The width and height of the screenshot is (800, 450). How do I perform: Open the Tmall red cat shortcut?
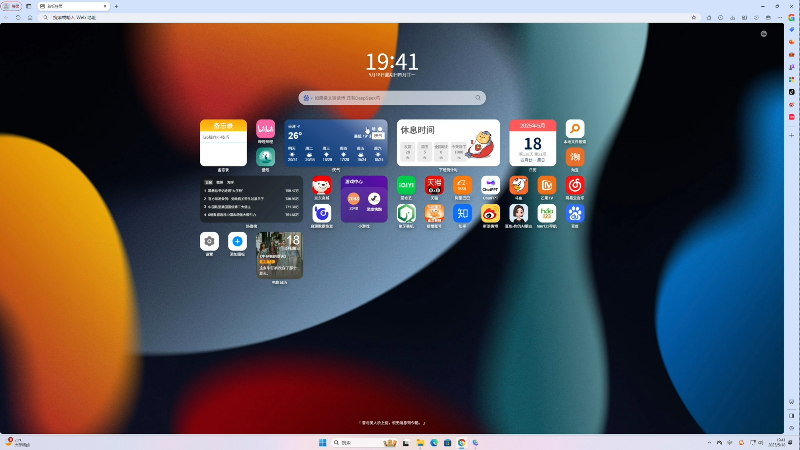click(x=434, y=185)
